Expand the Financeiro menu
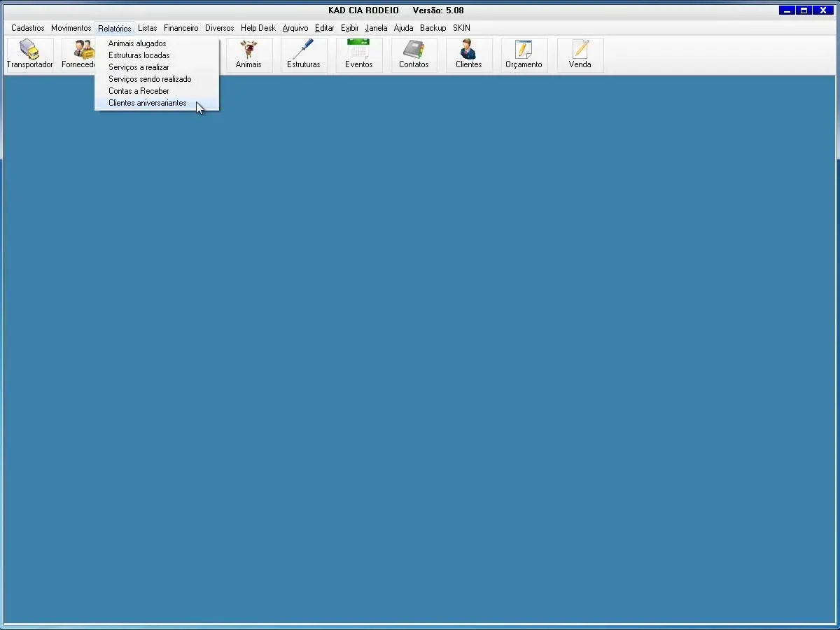The height and width of the screenshot is (630, 840). coord(181,28)
